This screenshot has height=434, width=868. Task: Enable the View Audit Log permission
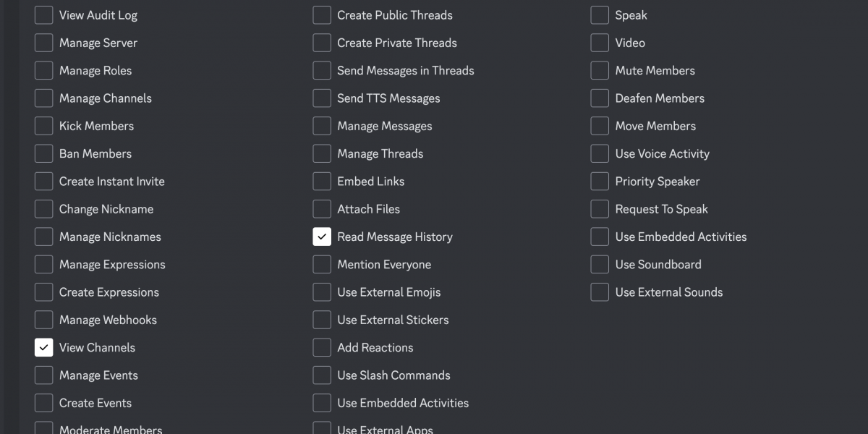(44, 15)
